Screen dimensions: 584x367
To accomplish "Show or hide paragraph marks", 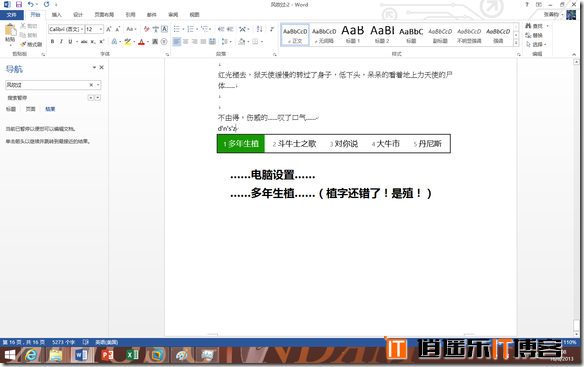I will tap(272, 29).
